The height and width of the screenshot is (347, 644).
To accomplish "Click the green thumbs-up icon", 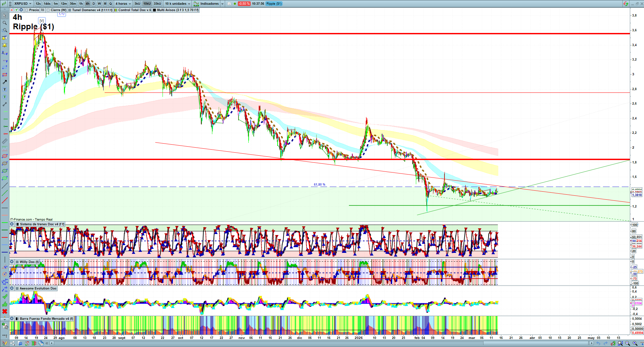I will coord(5,304).
